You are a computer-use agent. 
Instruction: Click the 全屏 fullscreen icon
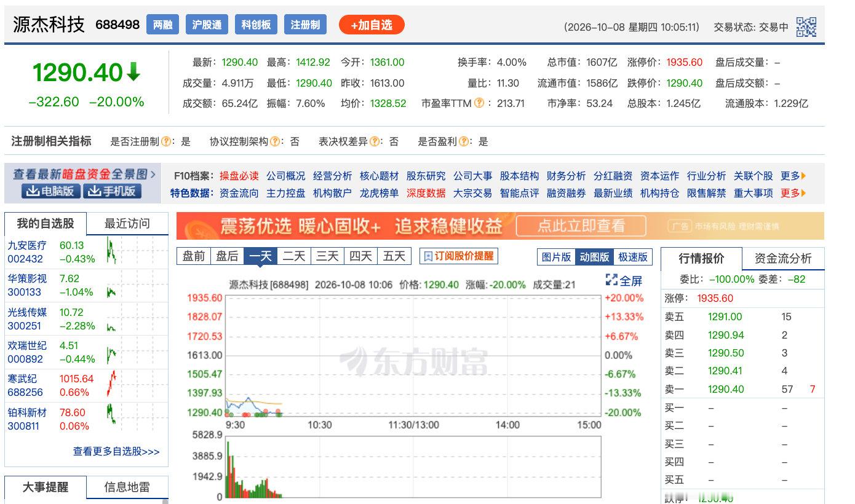pos(611,280)
